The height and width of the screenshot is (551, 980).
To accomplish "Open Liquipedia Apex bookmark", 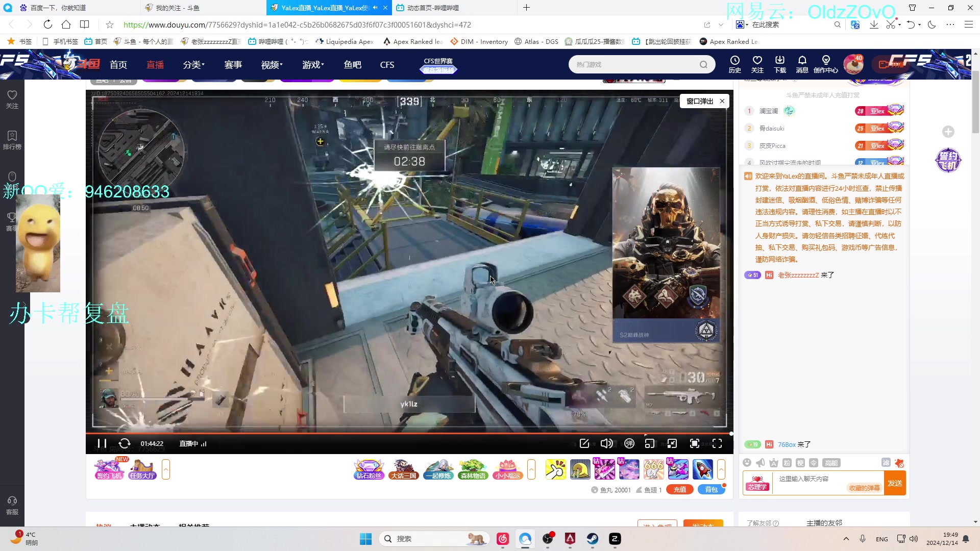I will click(x=344, y=41).
